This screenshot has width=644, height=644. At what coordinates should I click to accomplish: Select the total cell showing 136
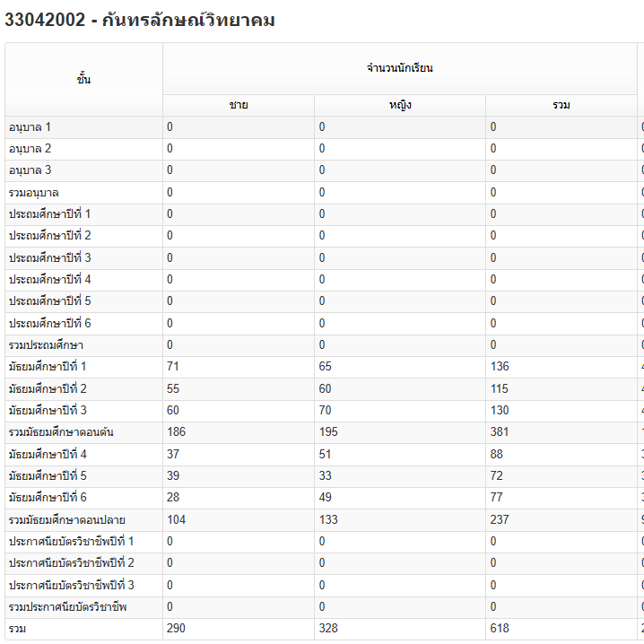coord(500,367)
